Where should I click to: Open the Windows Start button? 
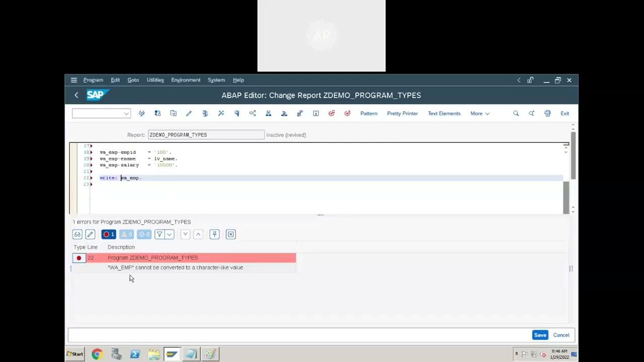pos(75,354)
